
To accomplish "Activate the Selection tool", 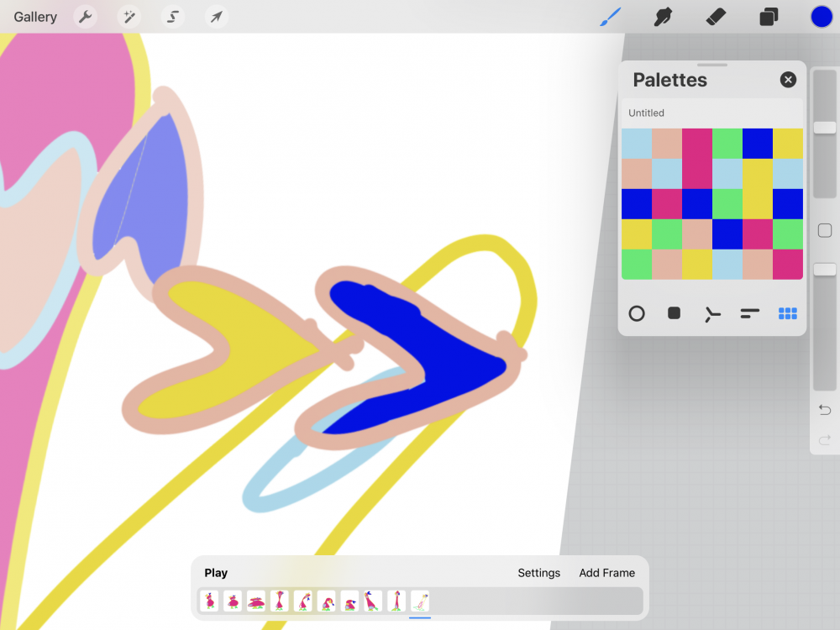I will coord(173,17).
